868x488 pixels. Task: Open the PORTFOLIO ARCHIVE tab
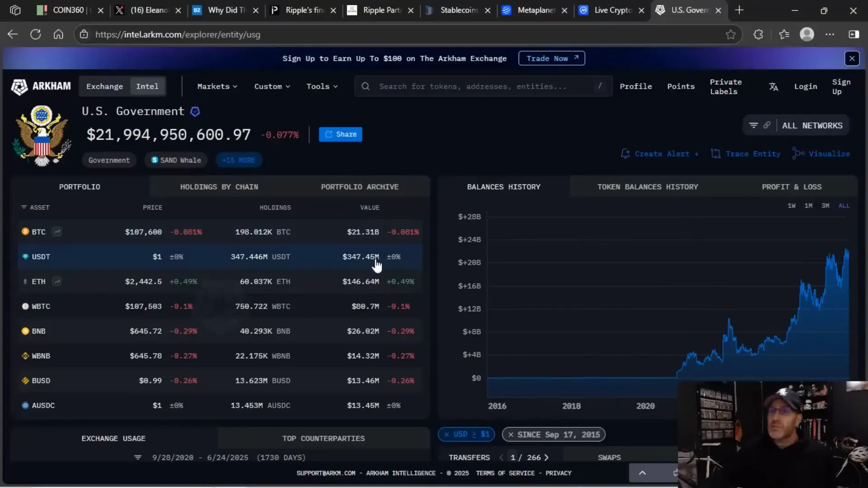click(x=360, y=187)
